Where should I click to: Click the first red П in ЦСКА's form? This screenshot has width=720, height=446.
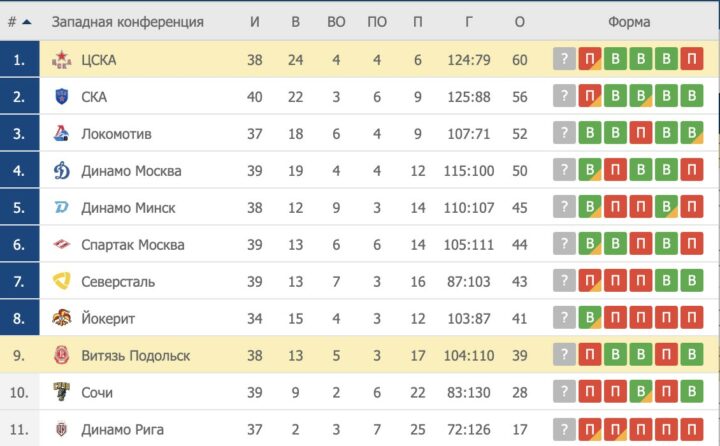click(590, 60)
